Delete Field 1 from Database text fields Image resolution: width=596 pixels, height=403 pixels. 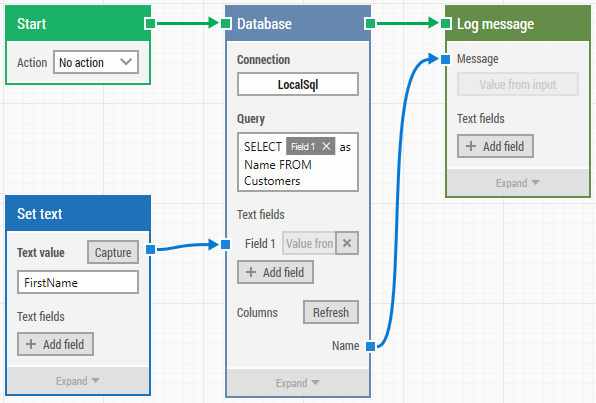(347, 243)
